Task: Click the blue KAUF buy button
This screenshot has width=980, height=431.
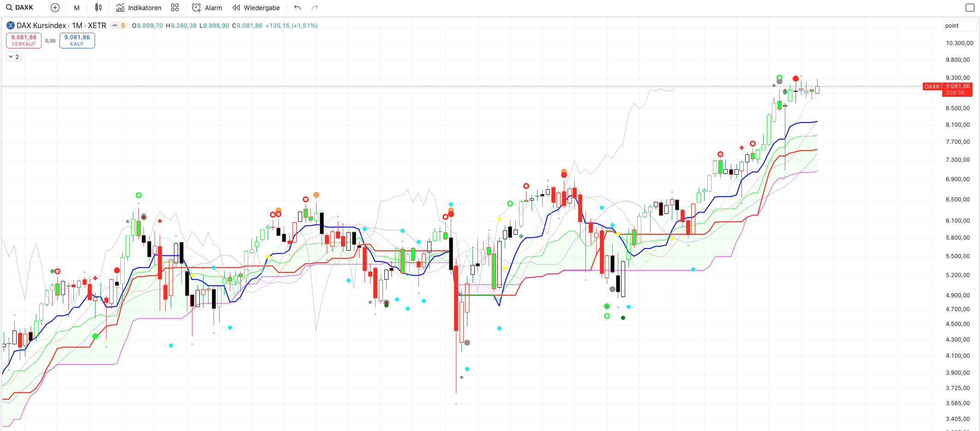Action: coord(77,41)
